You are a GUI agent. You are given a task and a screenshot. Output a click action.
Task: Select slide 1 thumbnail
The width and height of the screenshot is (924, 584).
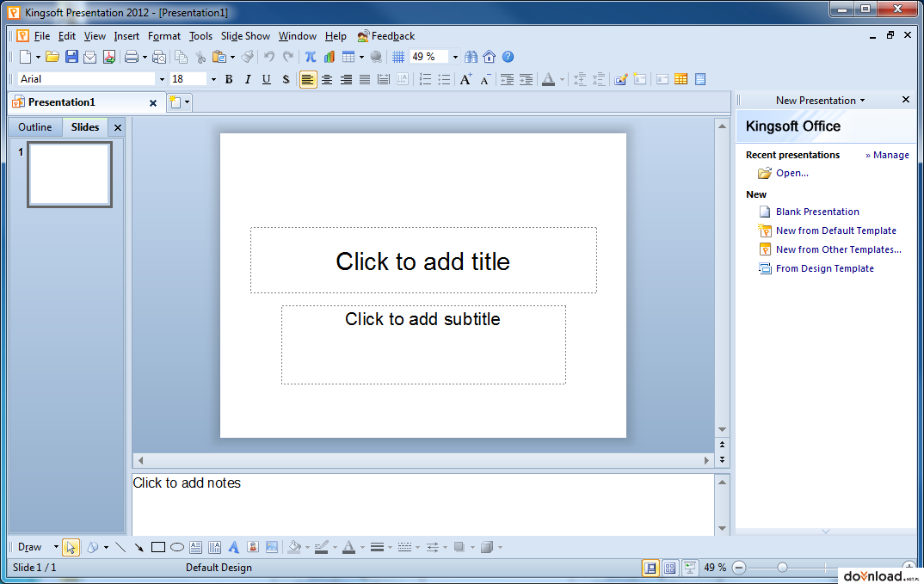point(70,175)
